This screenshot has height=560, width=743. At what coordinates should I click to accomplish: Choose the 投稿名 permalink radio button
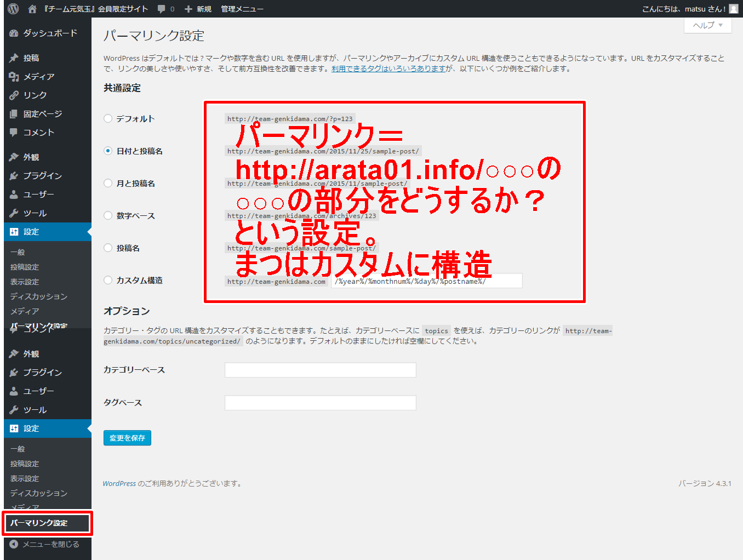coord(108,248)
